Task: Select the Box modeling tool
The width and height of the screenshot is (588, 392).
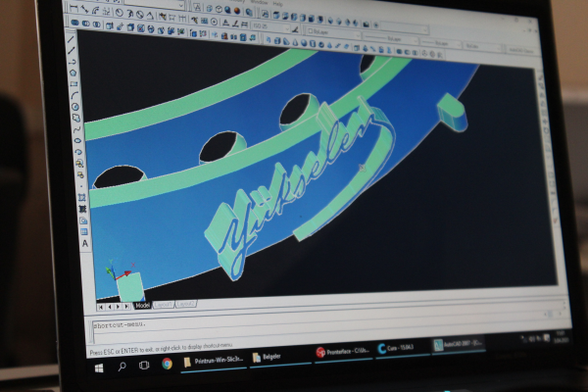Action: [277, 41]
